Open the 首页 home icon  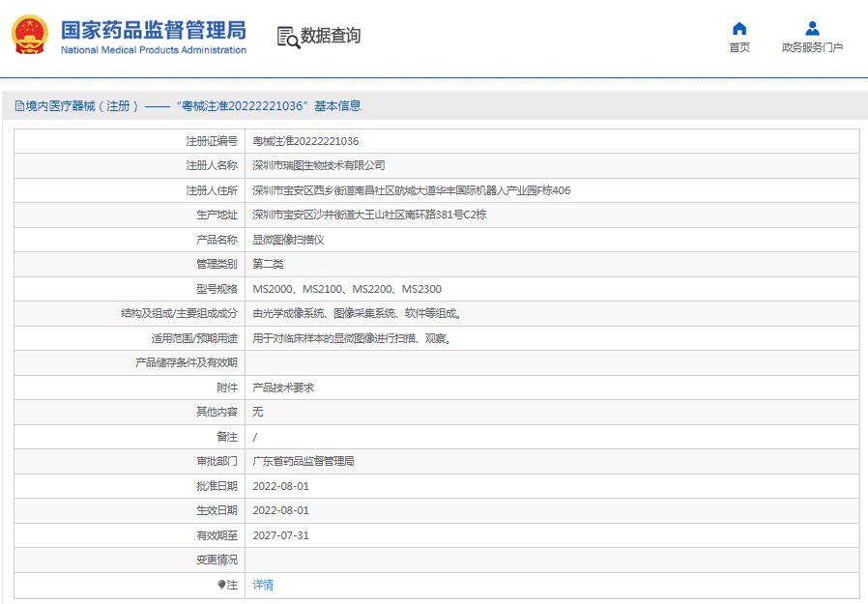click(x=739, y=28)
